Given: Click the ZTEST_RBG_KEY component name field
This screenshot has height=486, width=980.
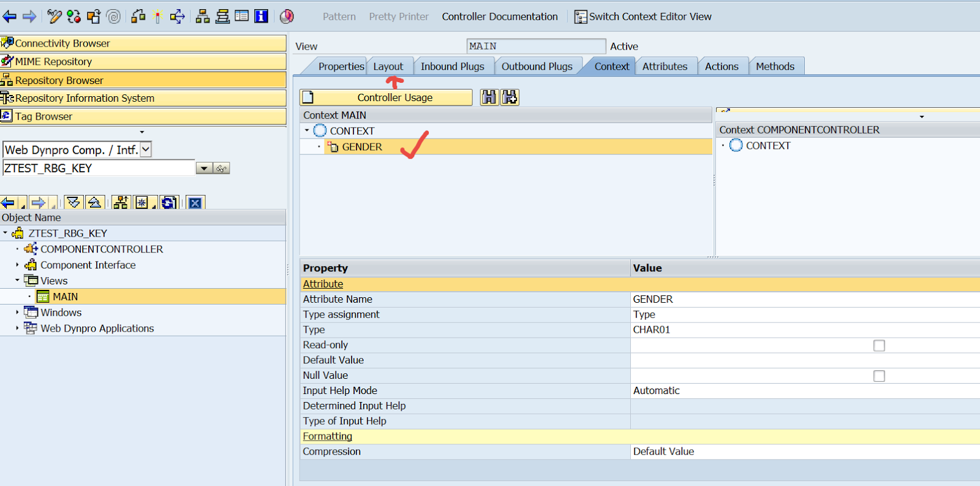Looking at the screenshot, I should pos(98,169).
